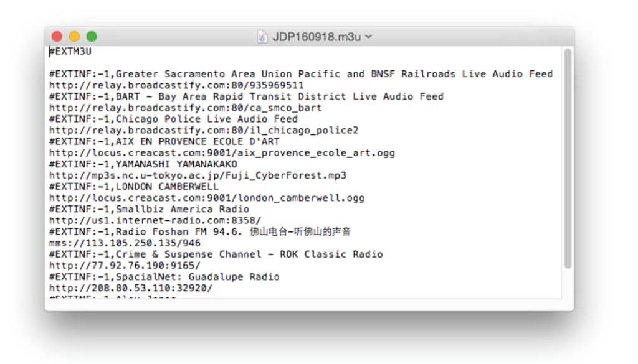Screen dimensions: 638x364
Task: Click the Greater Sacramento Area Union Pacific line
Action: coord(300,74)
